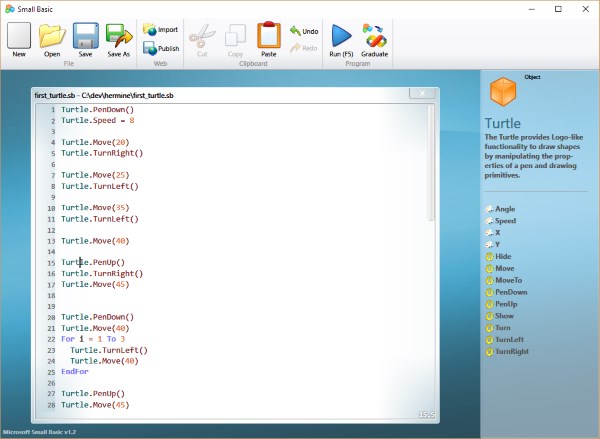
Task: Click the 'EndFor' keyword on line 25
Action: click(75, 371)
